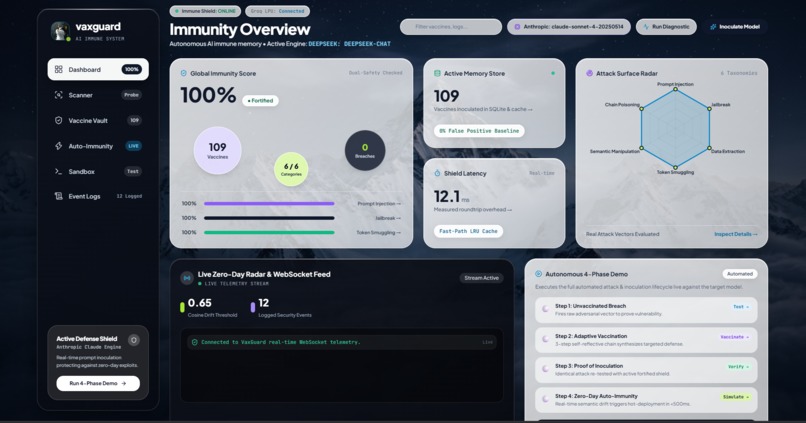Screen dimensions: 806x423
Task: Click the Dashboard grid icon
Action: coord(59,69)
